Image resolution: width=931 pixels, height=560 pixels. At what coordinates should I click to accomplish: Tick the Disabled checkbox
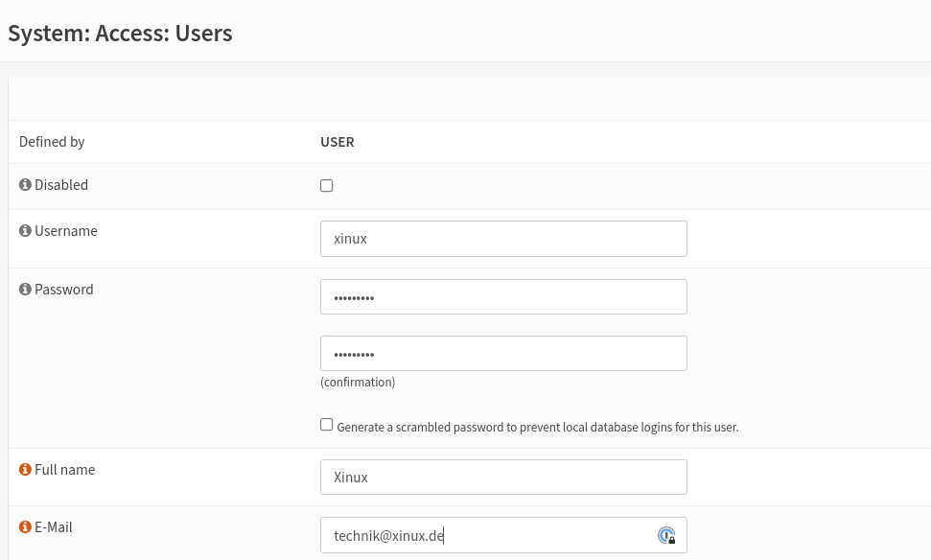coord(327,186)
